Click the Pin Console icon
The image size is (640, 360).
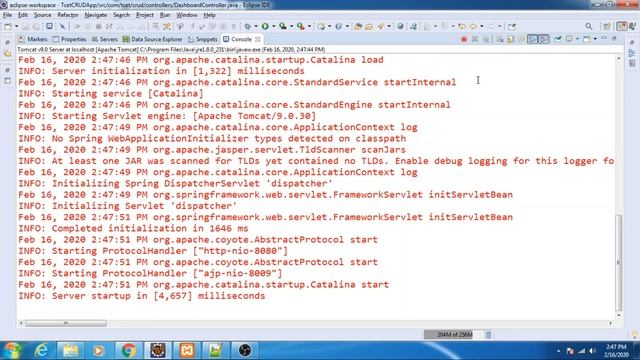(x=558, y=39)
